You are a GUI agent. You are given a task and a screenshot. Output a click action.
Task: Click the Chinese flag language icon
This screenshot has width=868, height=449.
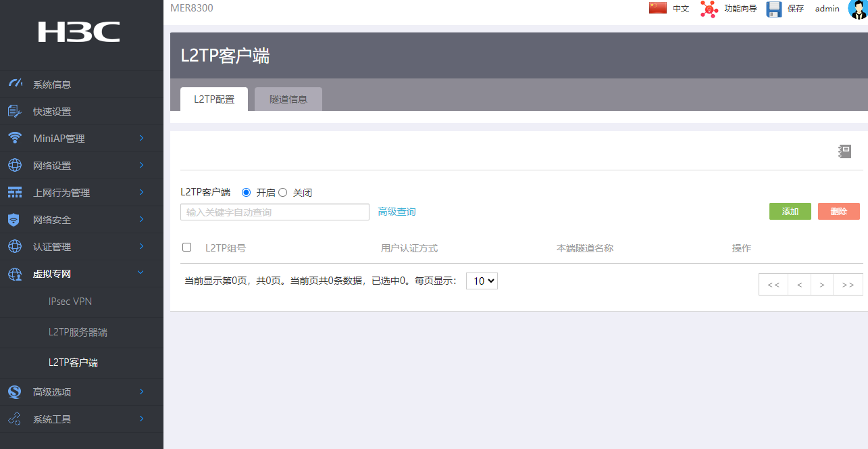coord(658,8)
